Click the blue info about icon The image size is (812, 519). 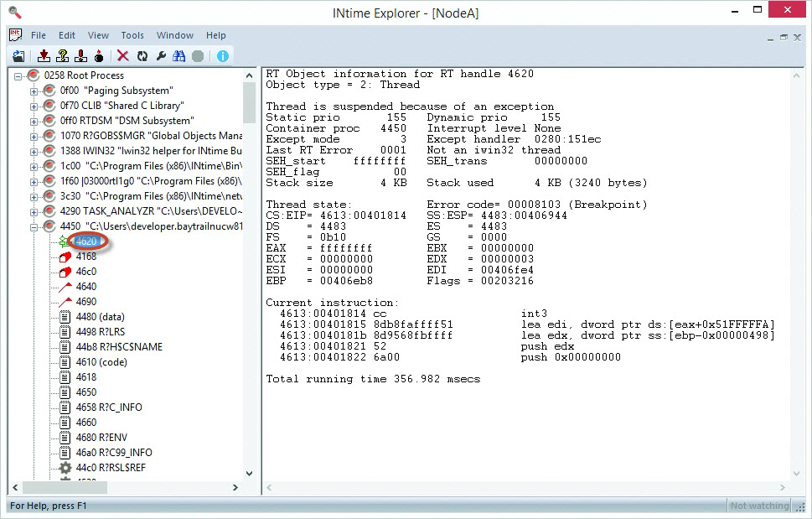tap(223, 56)
